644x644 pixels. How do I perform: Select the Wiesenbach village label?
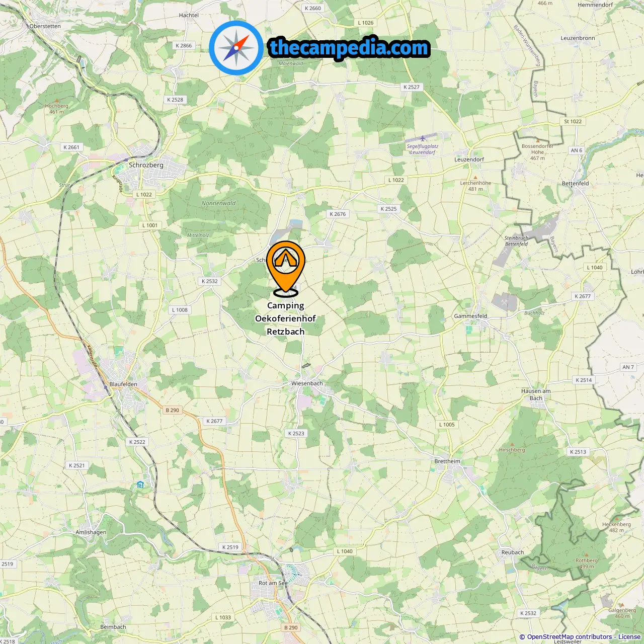[307, 383]
